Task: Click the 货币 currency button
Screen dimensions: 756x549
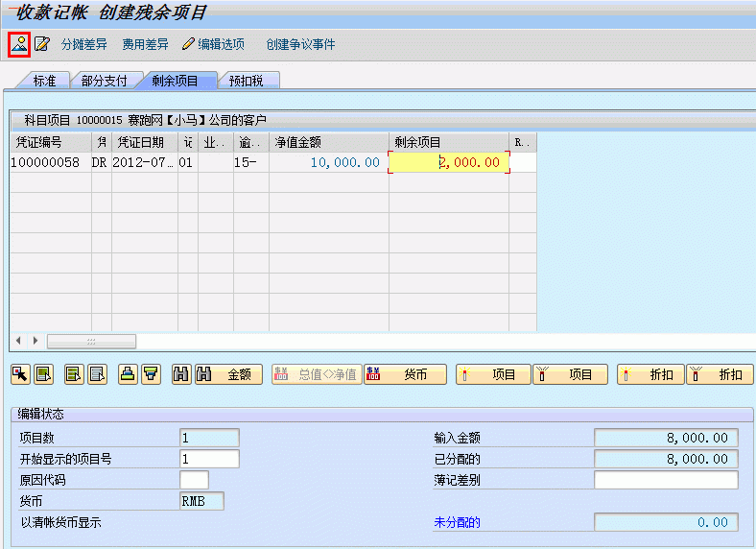Action: coord(405,374)
